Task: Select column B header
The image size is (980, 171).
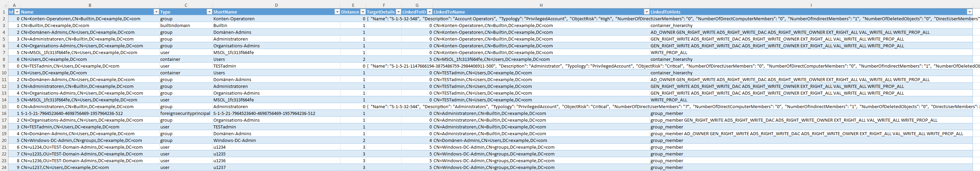Action: click(x=90, y=5)
